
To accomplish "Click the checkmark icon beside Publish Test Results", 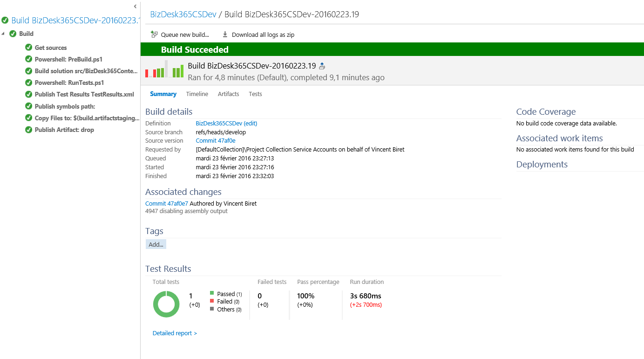I will click(28, 94).
